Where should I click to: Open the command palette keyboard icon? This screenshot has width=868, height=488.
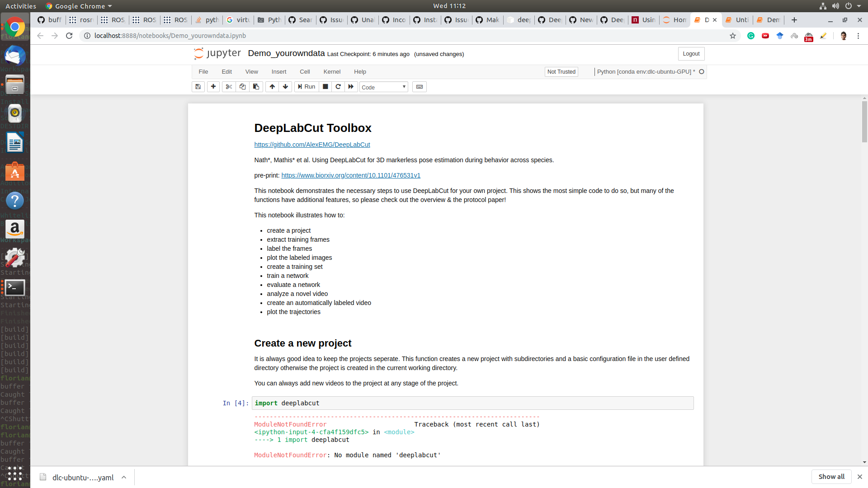tap(420, 87)
